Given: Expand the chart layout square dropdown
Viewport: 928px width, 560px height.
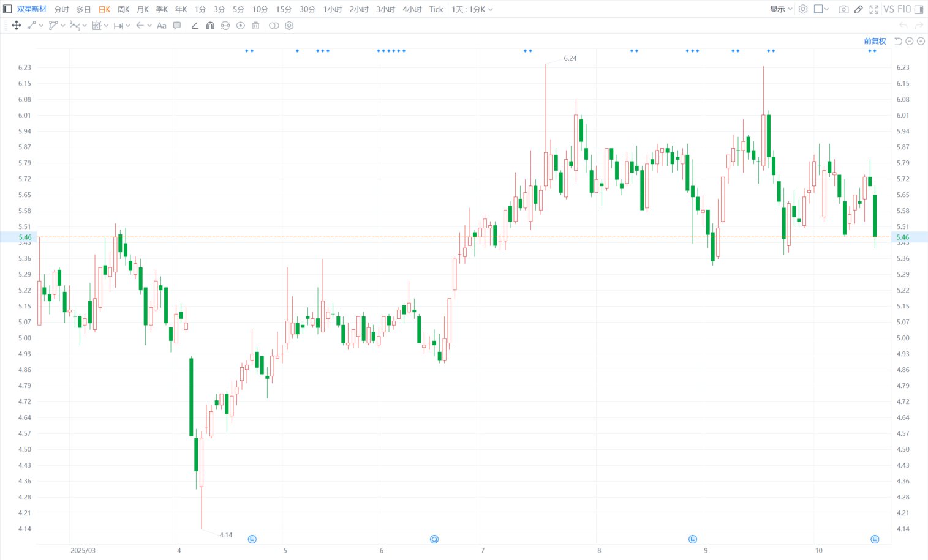Looking at the screenshot, I should [x=821, y=9].
